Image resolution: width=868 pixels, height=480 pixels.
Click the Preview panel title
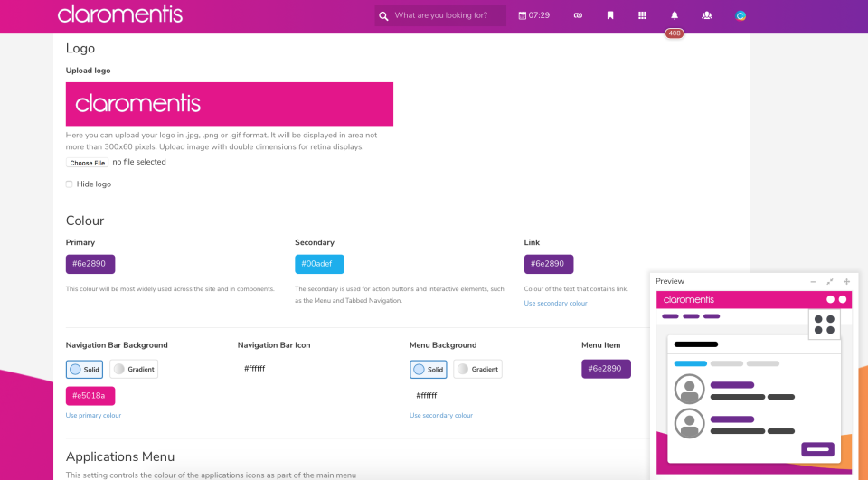[x=670, y=281]
